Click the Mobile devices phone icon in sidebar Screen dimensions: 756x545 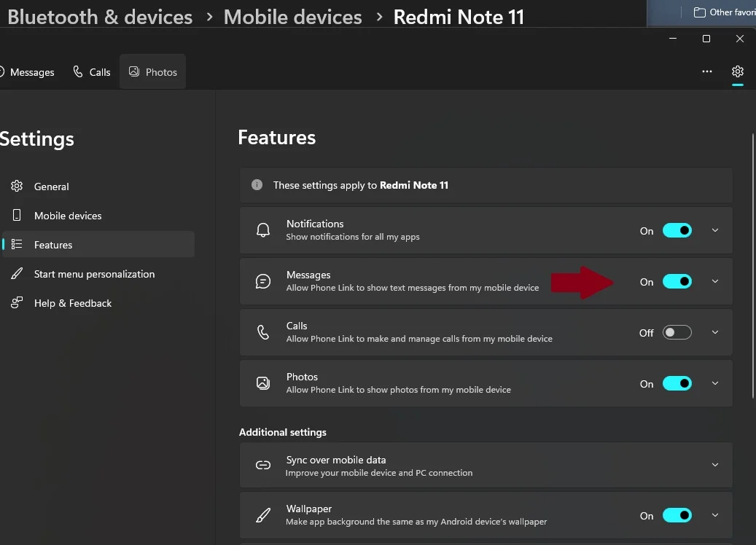click(x=17, y=216)
